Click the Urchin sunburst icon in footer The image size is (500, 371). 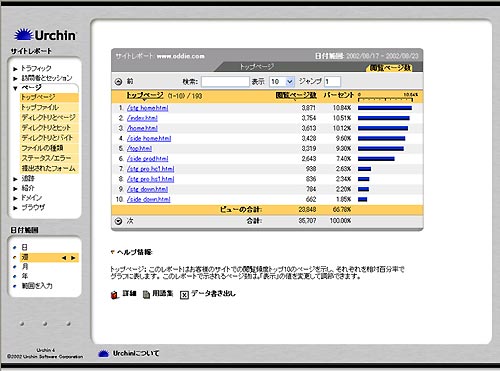(x=104, y=354)
